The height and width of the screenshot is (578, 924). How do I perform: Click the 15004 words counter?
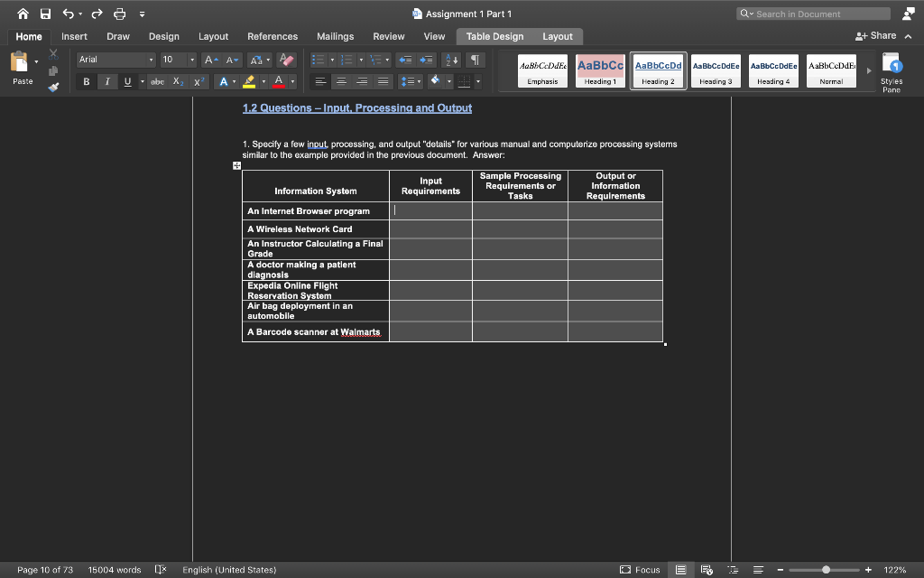pos(115,570)
